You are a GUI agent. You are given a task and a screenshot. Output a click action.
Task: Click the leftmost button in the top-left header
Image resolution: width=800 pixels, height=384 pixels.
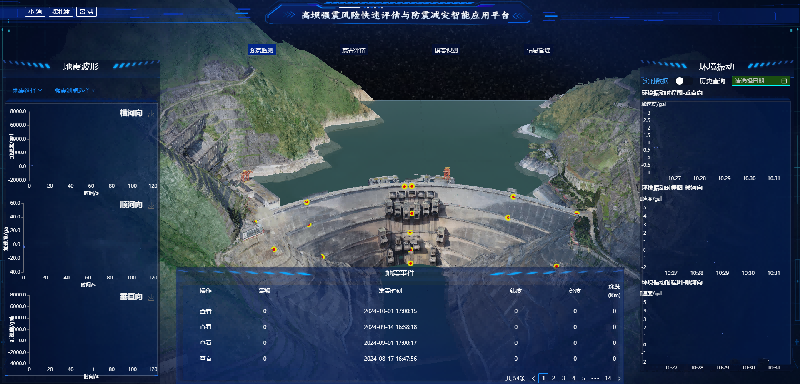35,11
